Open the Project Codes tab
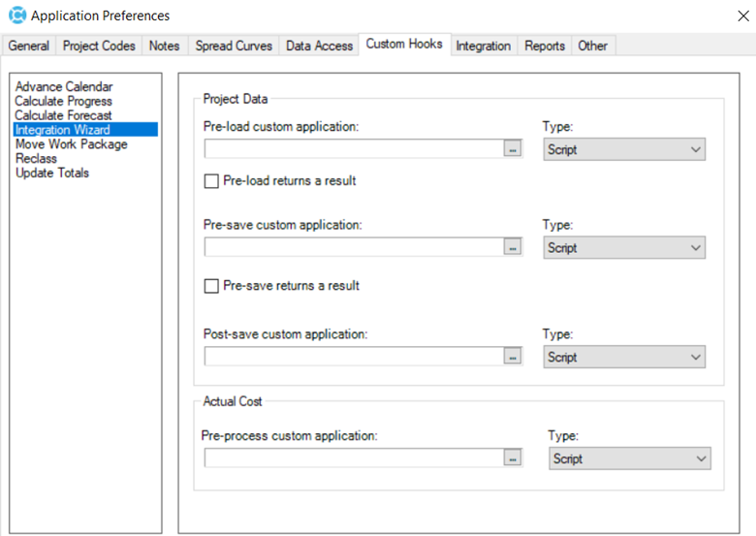This screenshot has height=536, width=756. point(99,46)
